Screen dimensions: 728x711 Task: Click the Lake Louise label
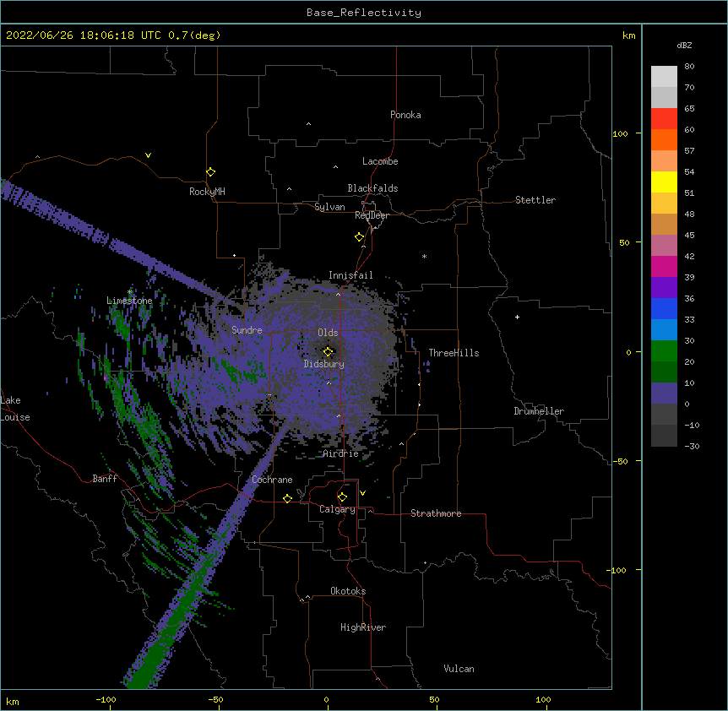pos(15,409)
